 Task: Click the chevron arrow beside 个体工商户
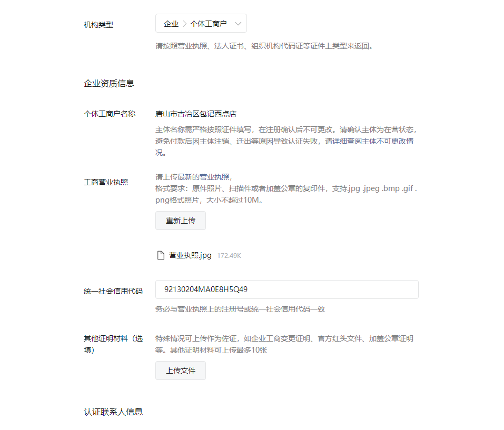238,24
